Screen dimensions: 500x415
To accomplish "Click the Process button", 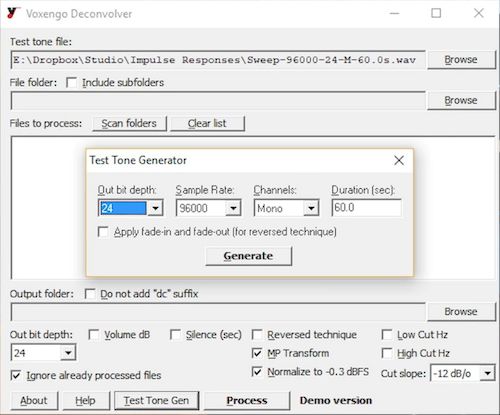I will [x=247, y=400].
